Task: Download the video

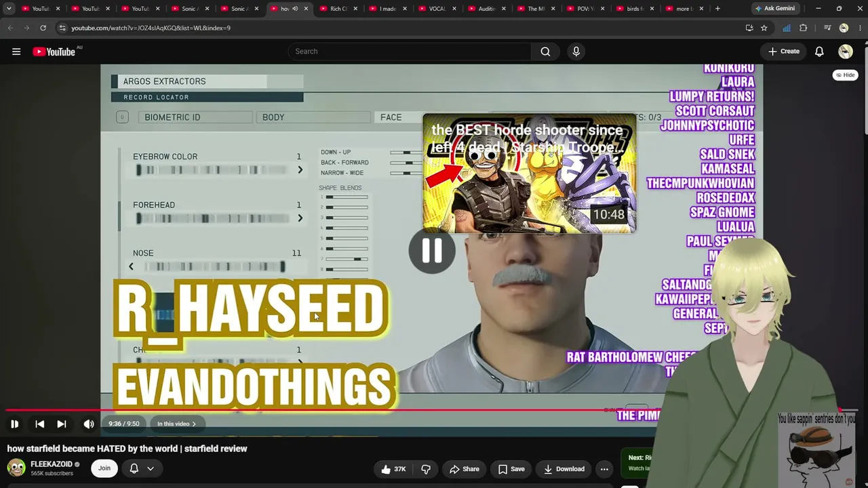Action: click(564, 469)
